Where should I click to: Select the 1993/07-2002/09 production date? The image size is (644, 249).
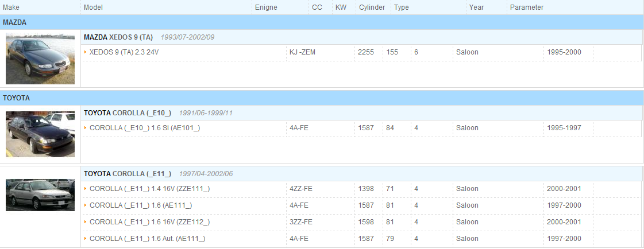[187, 37]
